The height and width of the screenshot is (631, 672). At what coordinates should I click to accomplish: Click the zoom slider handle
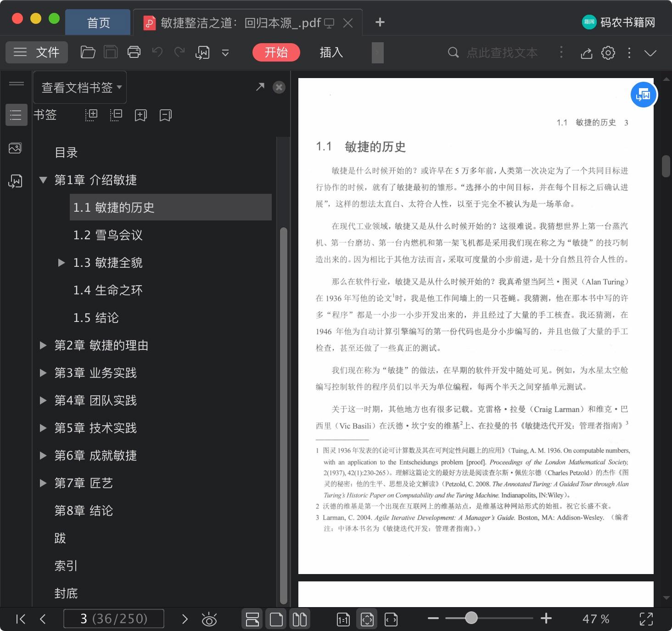coord(471,618)
